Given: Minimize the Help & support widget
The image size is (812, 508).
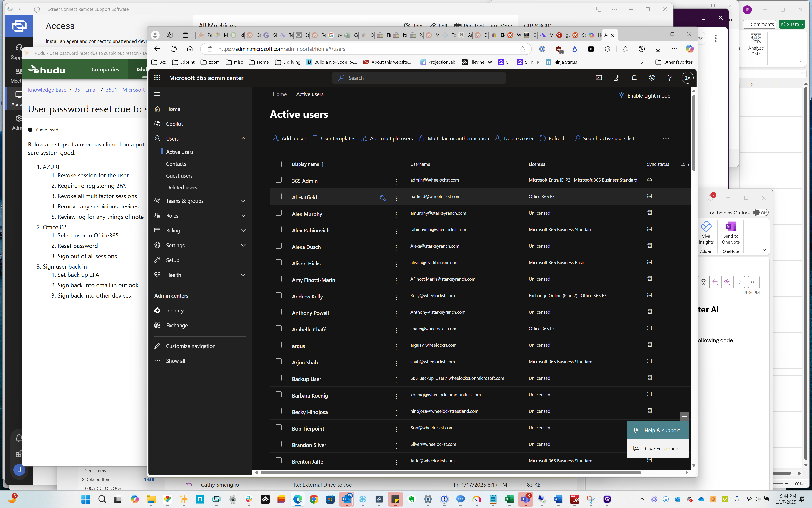Looking at the screenshot, I should coord(684,416).
